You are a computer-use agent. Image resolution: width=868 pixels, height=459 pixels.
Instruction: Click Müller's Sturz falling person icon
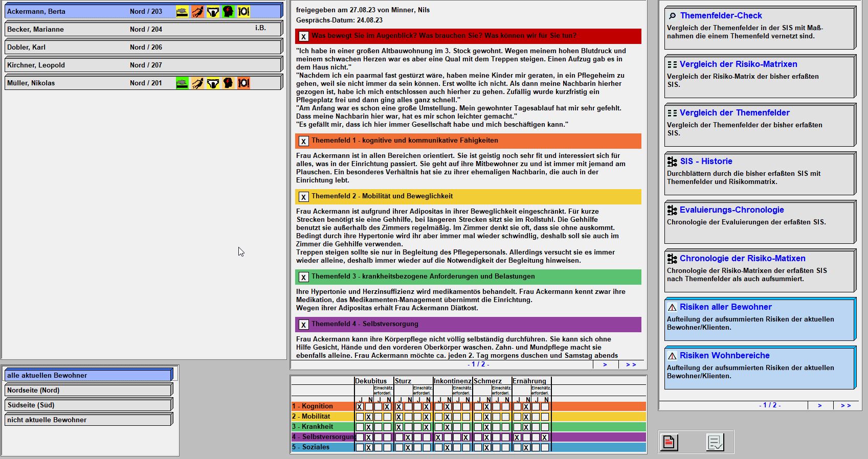pyautogui.click(x=198, y=83)
